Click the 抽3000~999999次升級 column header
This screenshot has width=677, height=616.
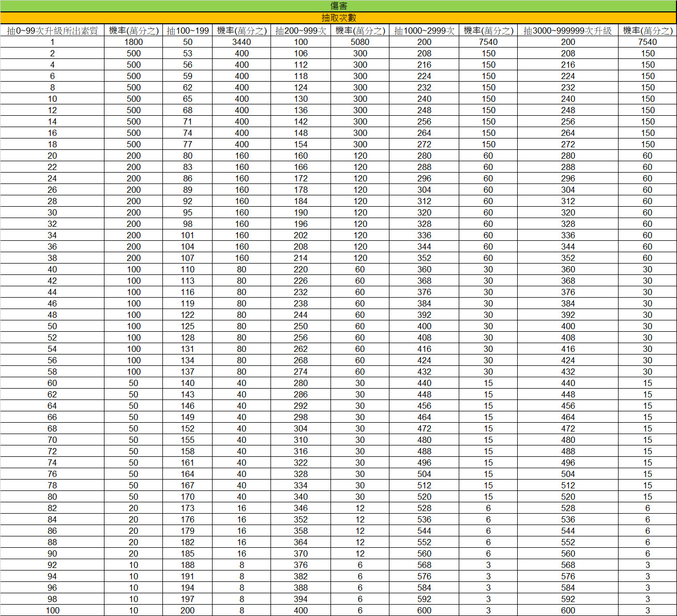[x=567, y=30]
